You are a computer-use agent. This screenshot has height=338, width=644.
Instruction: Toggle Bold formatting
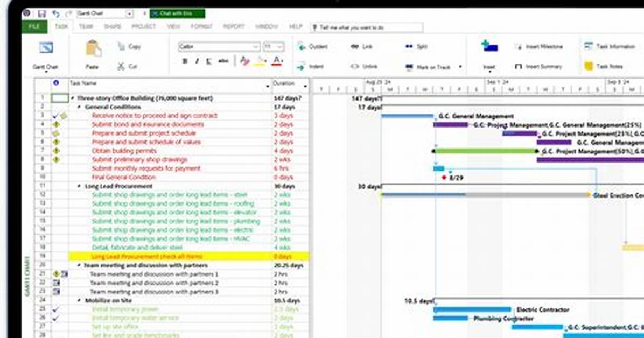(185, 61)
